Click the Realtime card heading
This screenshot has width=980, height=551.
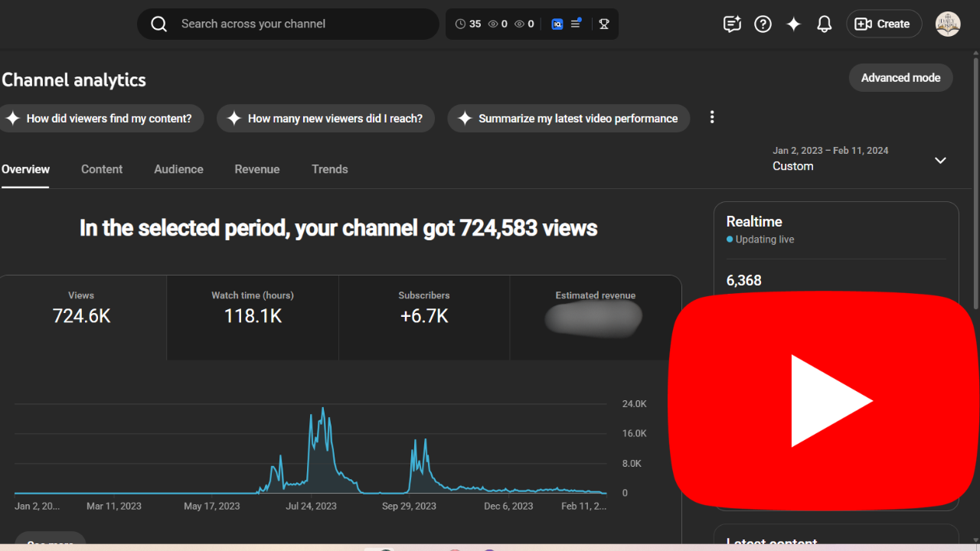tap(754, 221)
